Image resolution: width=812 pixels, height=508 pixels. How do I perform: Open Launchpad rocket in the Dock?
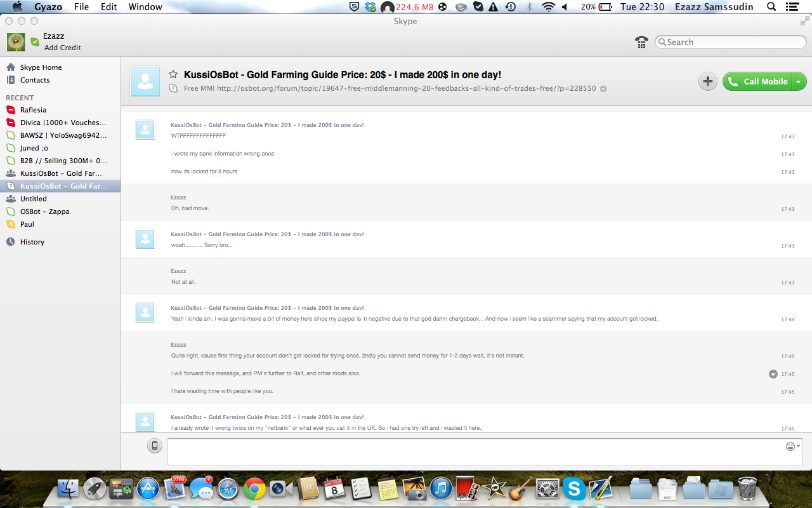click(95, 489)
